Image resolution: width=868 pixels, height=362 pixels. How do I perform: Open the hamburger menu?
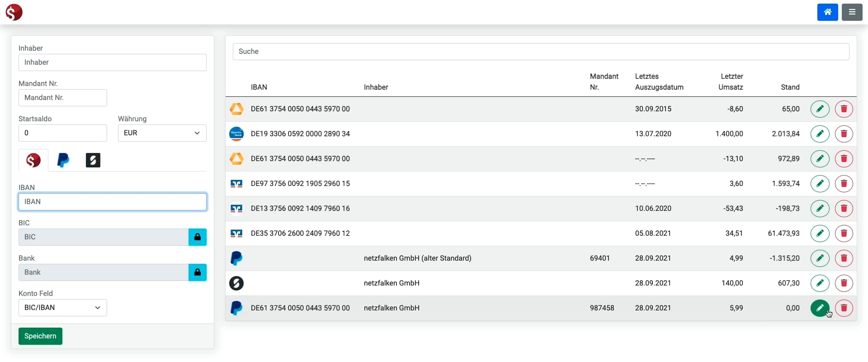[852, 12]
